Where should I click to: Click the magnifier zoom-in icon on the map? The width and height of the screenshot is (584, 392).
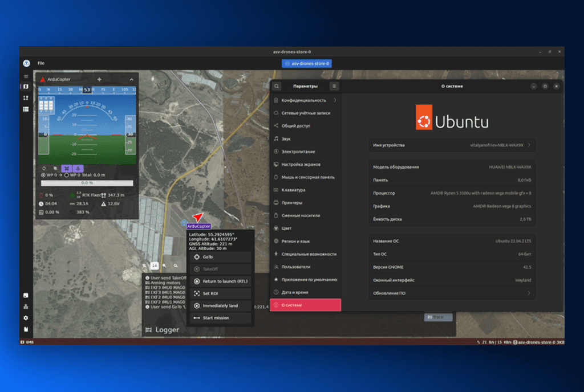[163, 266]
